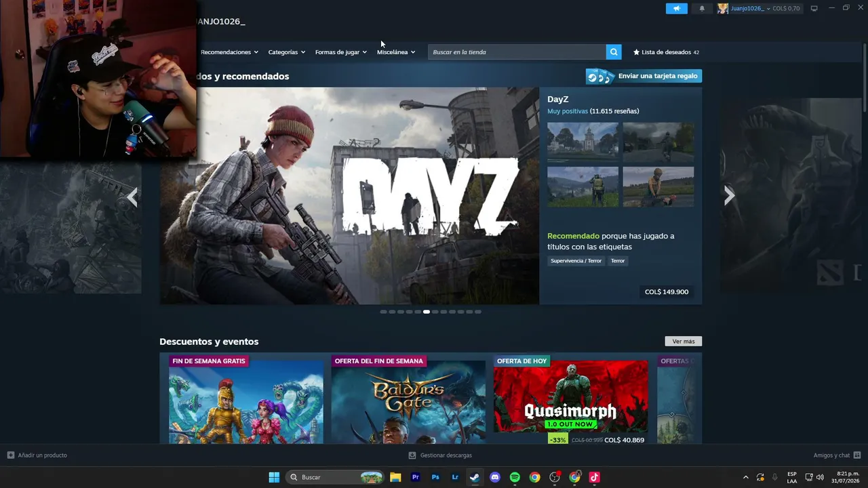This screenshot has width=868, height=488.
Task: Open the Quasimorph Oferta de hoy card
Action: [571, 399]
